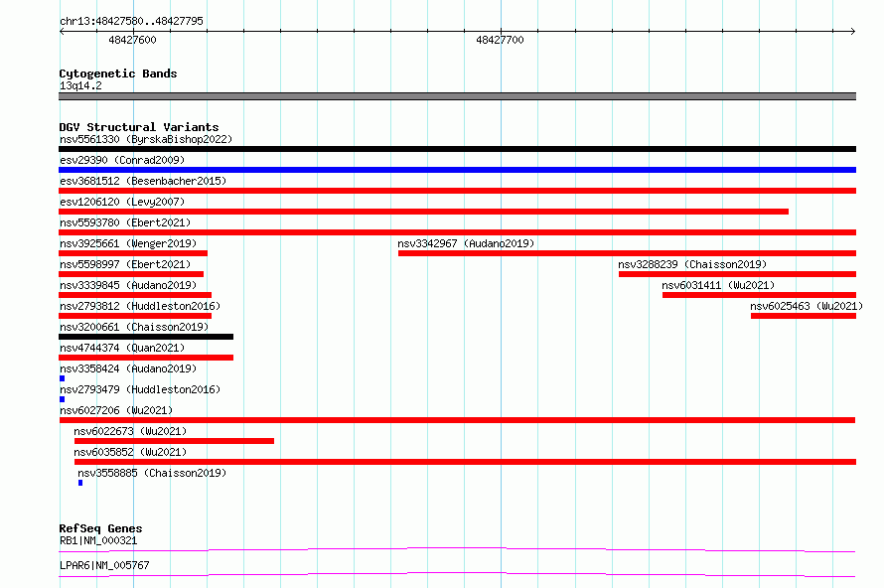Select the red nsv6022673 variant bar
This screenshot has width=884, height=588.
pyautogui.click(x=174, y=441)
